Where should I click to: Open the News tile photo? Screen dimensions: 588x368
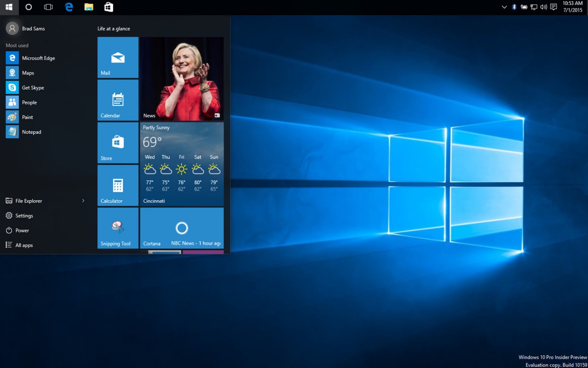pyautogui.click(x=181, y=78)
